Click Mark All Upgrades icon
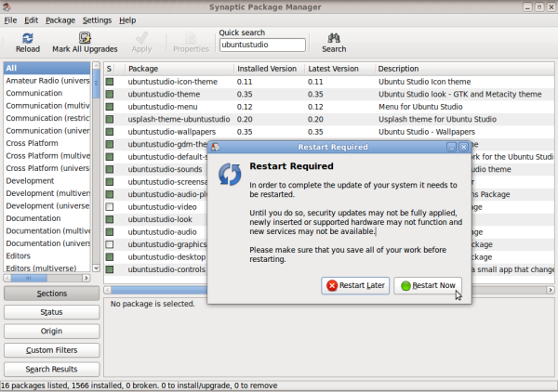Viewport: 558px width, 392px height. [85, 38]
